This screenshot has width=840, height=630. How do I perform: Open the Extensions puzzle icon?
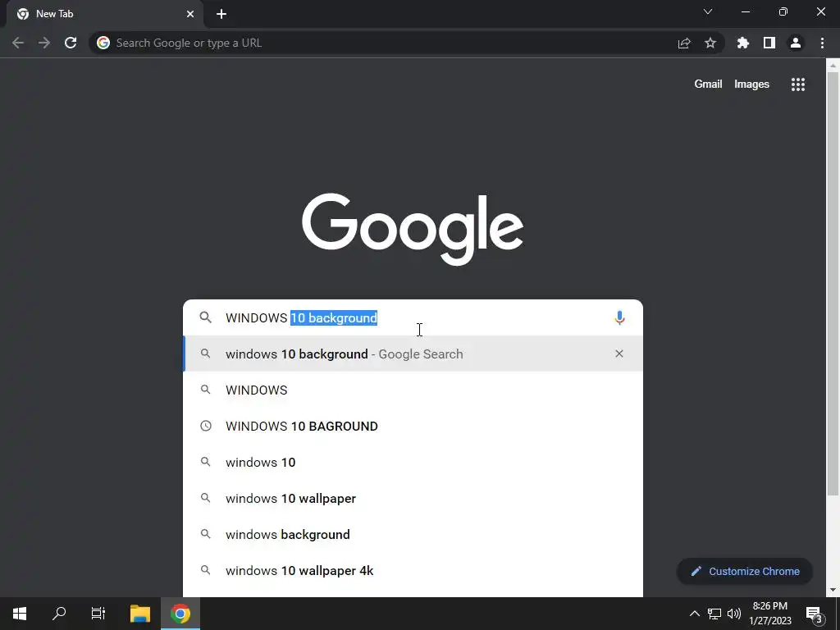[x=743, y=43]
